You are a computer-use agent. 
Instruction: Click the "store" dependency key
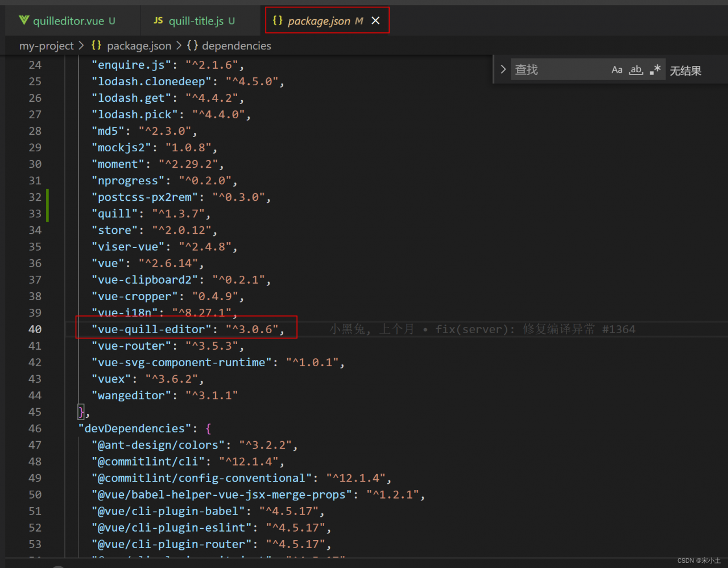click(115, 230)
